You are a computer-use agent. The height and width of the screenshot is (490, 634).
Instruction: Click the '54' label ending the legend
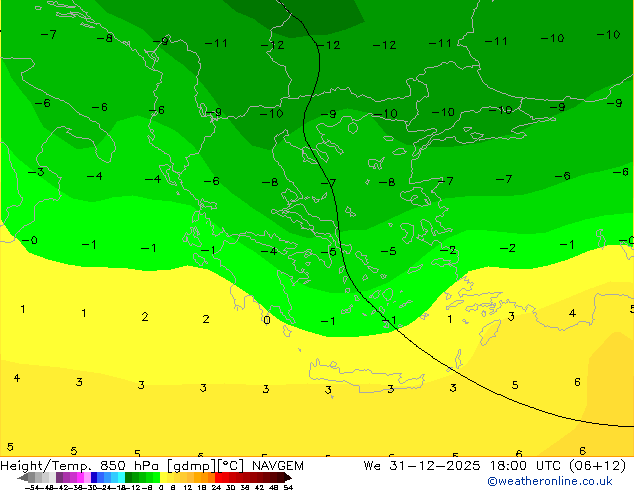(288, 487)
